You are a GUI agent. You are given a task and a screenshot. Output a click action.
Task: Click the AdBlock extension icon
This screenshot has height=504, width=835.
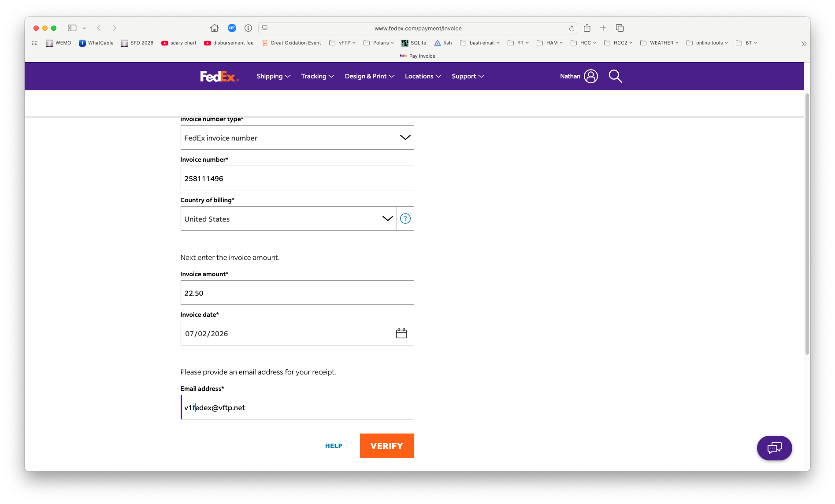[232, 28]
